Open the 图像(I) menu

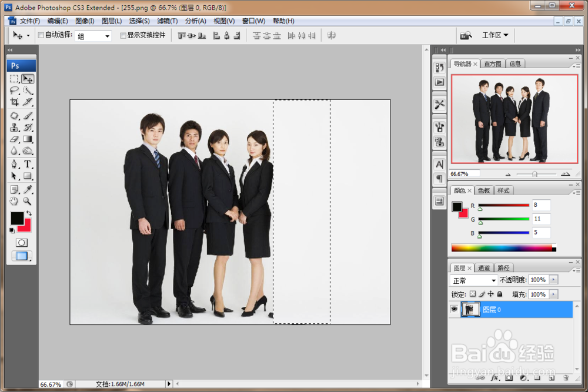click(x=85, y=21)
